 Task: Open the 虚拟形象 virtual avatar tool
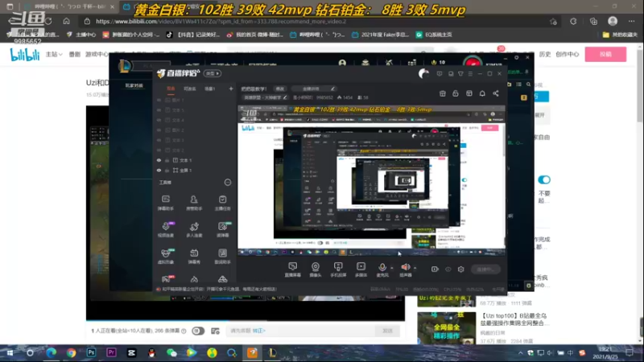(x=166, y=256)
